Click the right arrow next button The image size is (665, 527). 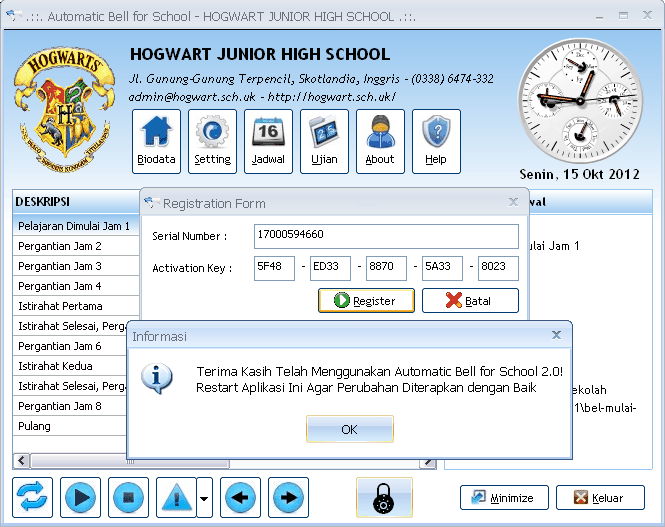coord(288,497)
